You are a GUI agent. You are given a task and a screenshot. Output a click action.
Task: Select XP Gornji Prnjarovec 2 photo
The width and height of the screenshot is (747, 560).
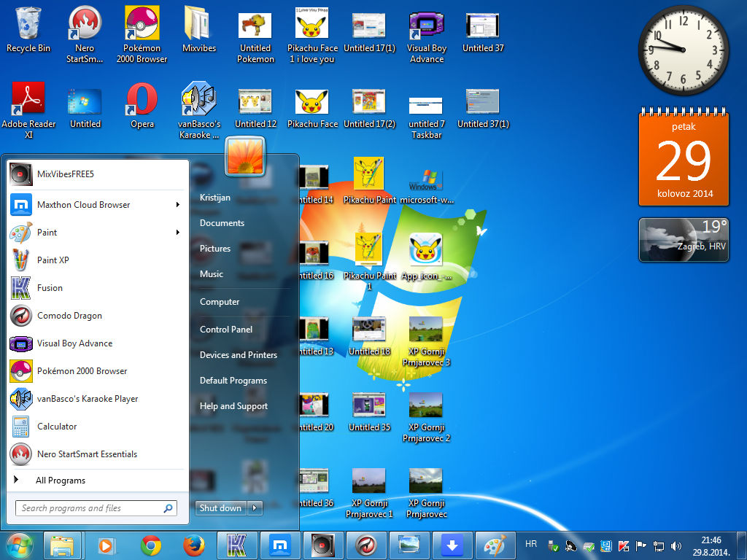click(426, 418)
